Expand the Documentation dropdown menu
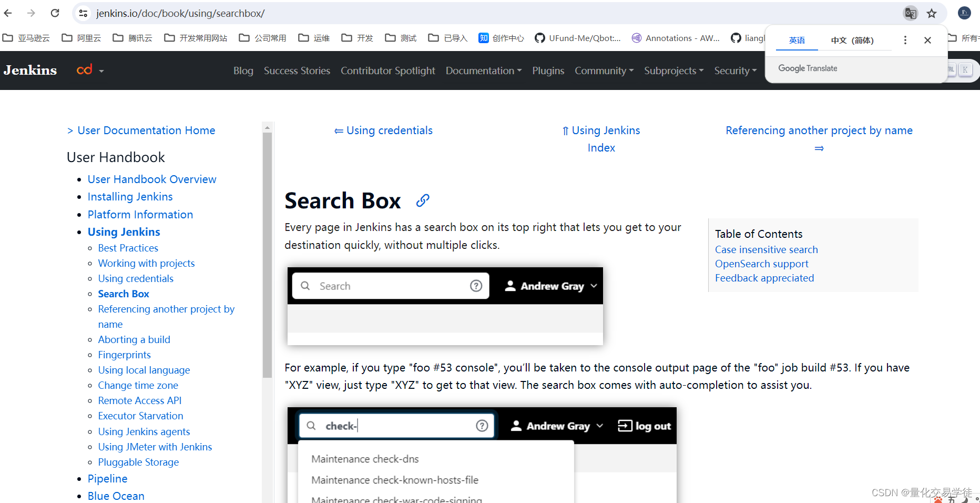Screen dimensions: 980x503 coord(484,71)
